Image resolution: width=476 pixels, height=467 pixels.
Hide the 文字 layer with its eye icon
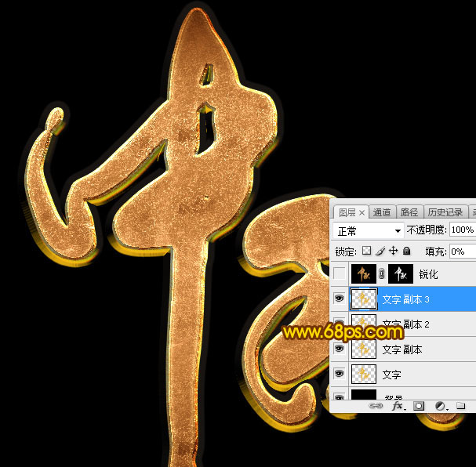pos(339,374)
